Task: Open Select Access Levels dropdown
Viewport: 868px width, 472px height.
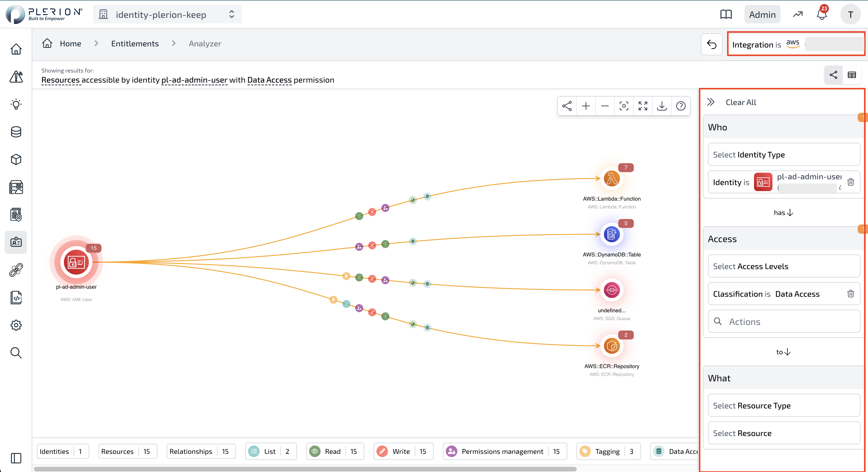Action: (784, 266)
